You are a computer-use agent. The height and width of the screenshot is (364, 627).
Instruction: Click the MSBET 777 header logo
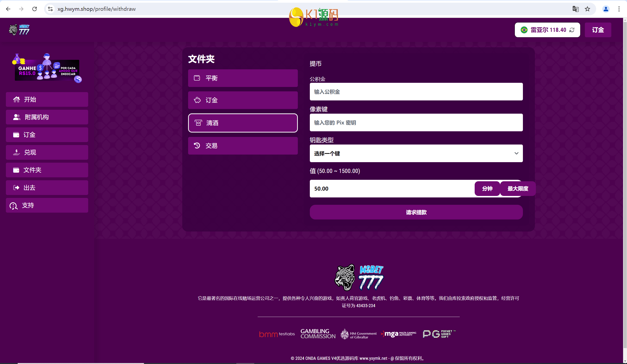[x=19, y=30]
